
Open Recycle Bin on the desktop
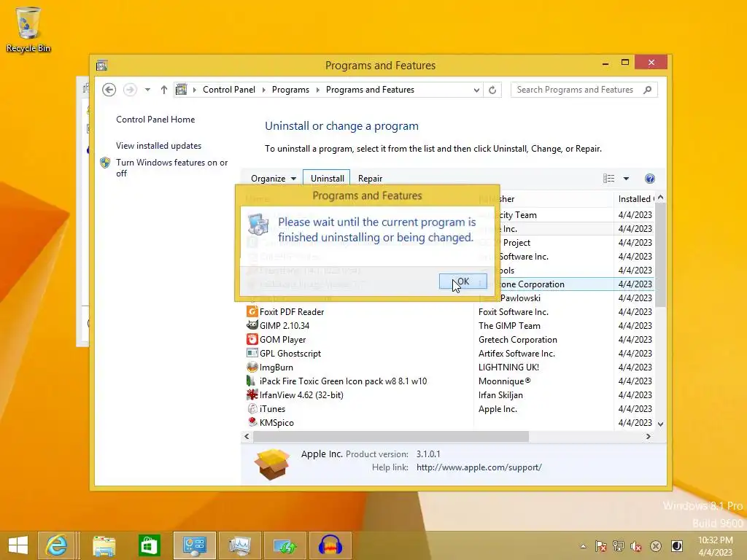[x=28, y=29]
